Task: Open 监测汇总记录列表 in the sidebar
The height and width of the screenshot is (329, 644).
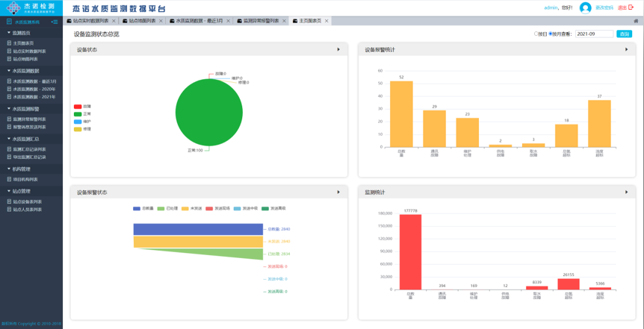Action: coord(28,149)
